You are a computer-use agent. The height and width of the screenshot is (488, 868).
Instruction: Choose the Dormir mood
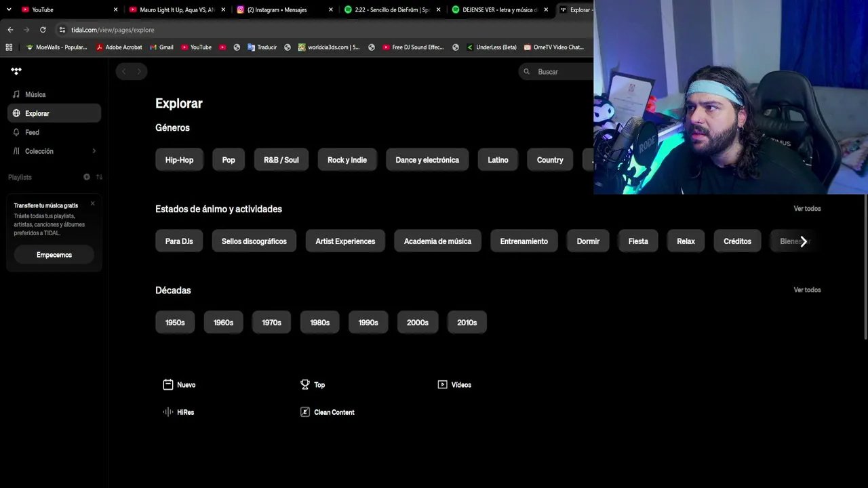tap(588, 241)
